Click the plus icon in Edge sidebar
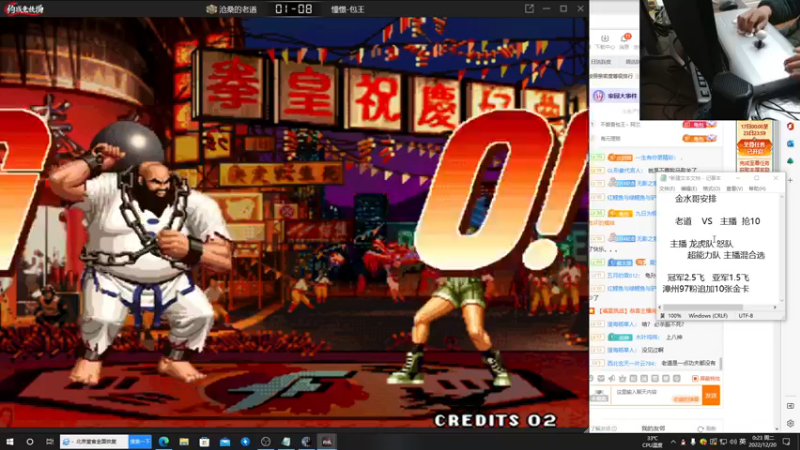Image resolution: width=800 pixels, height=450 pixels. [x=790, y=180]
